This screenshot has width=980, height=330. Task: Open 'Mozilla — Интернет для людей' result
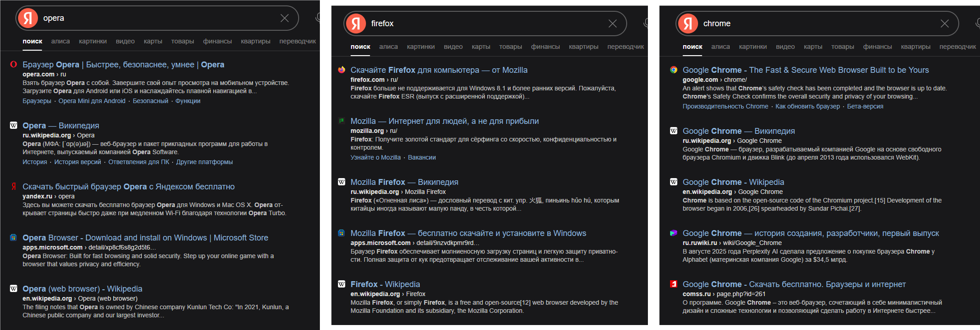click(445, 121)
